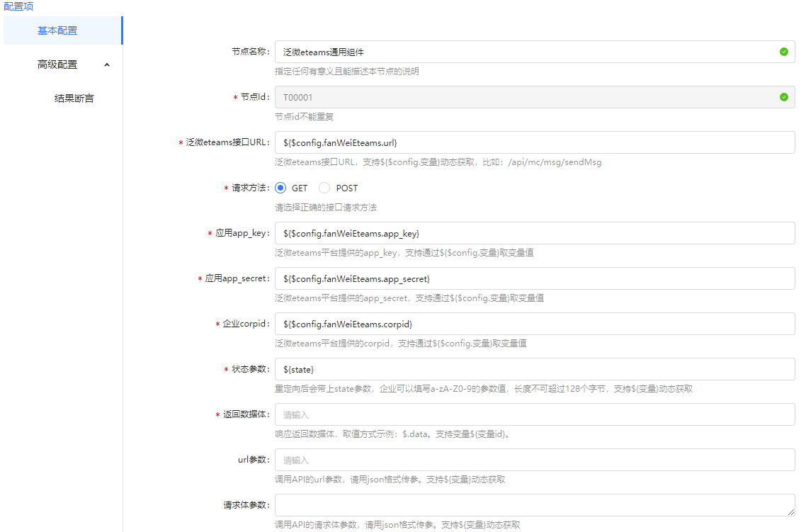The height and width of the screenshot is (532, 806).
Task: Click the 配置项 heading text
Action: (18, 6)
